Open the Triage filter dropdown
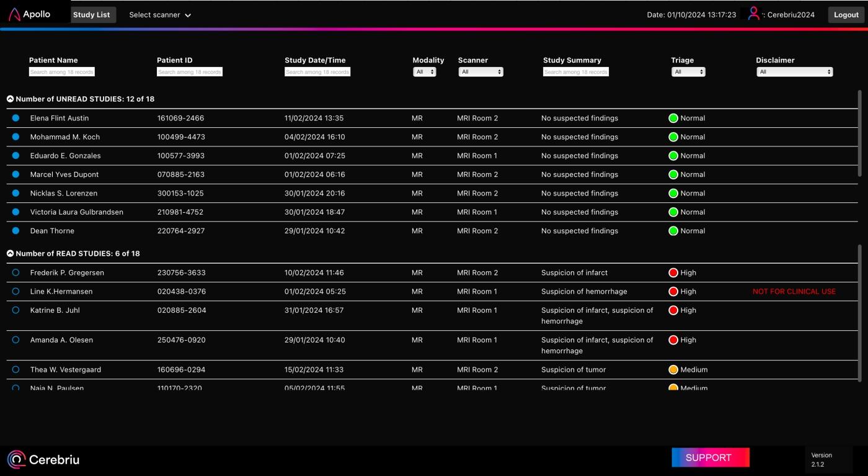 [688, 72]
